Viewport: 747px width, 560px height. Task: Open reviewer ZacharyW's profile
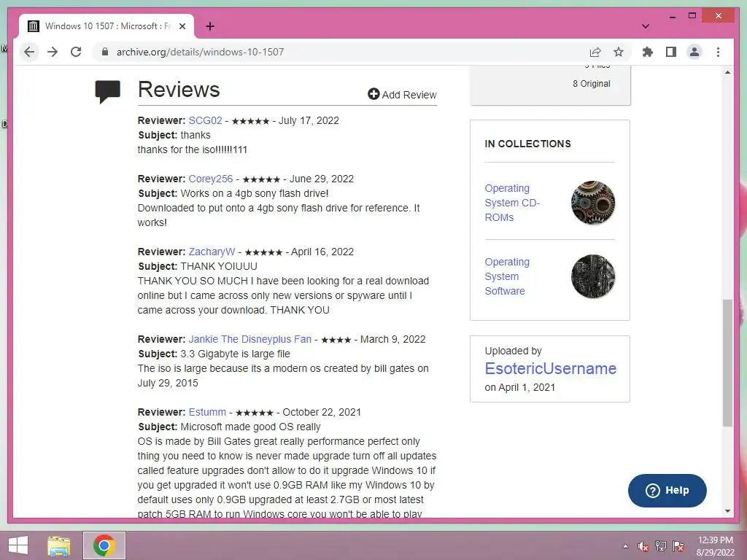pos(212,252)
